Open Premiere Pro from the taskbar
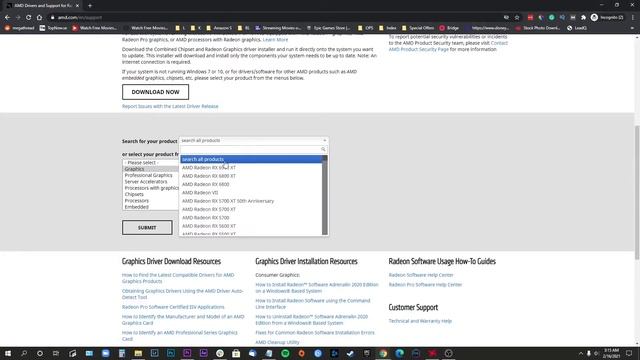The width and height of the screenshot is (640, 360). point(187,353)
